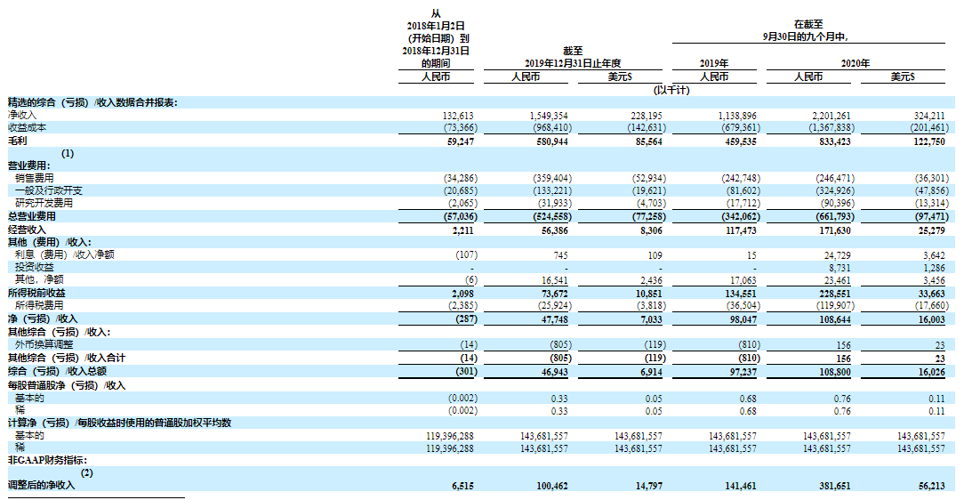Click the 2020年 column header

coord(855,63)
